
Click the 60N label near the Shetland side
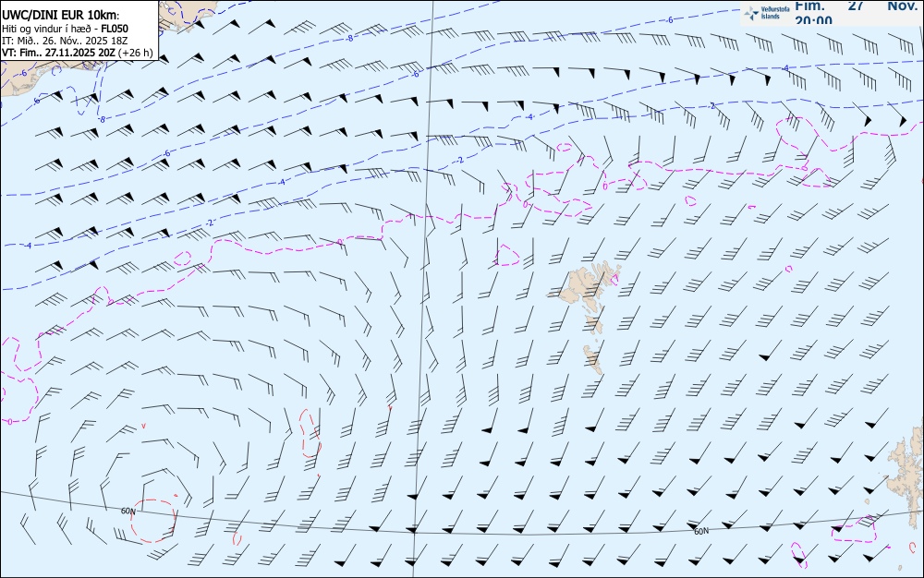click(701, 532)
